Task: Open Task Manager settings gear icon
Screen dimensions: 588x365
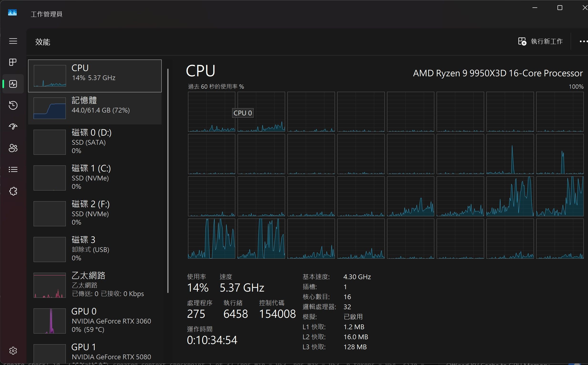Action: pyautogui.click(x=13, y=350)
